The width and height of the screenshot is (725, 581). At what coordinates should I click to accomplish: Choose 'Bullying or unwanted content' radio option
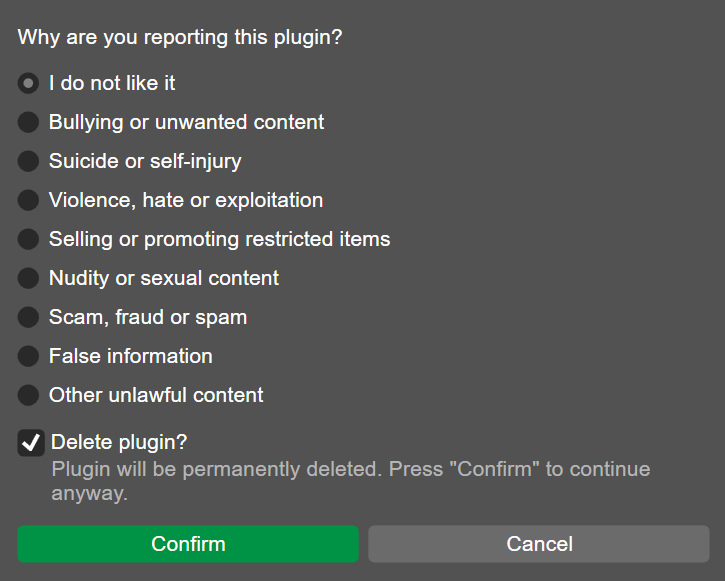point(29,122)
